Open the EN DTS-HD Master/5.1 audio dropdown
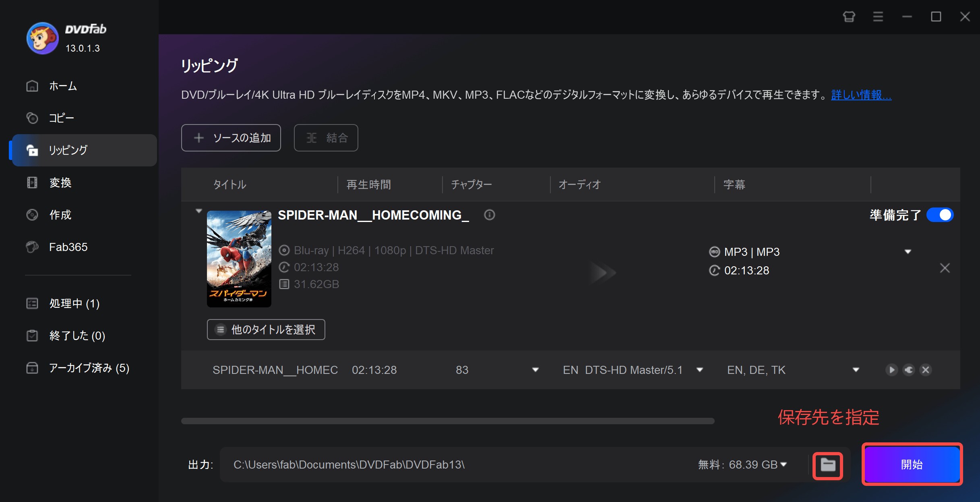The width and height of the screenshot is (980, 502). pyautogui.click(x=700, y=370)
